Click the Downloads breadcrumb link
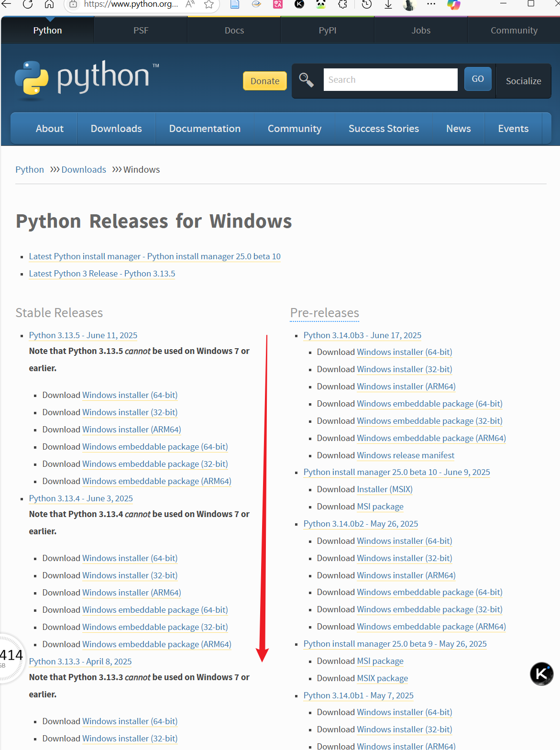 click(x=84, y=170)
